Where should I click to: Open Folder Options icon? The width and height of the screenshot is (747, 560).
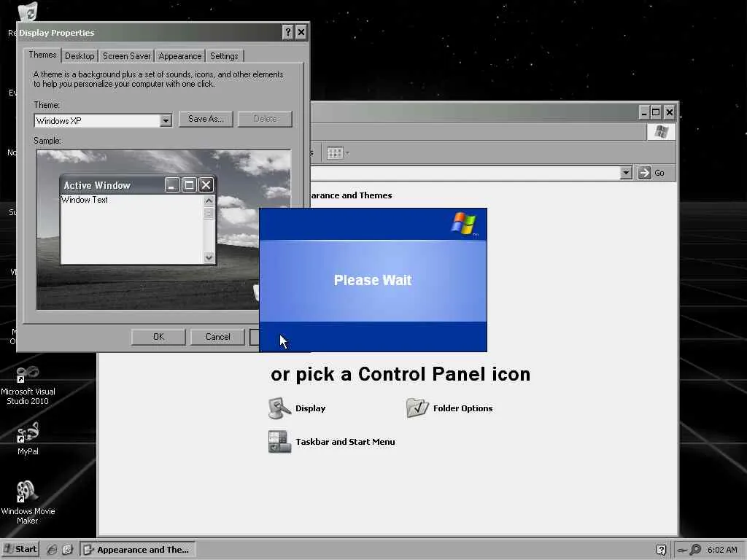[417, 408]
